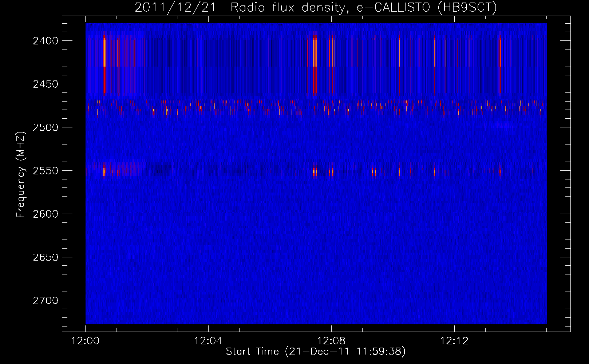Click the 12:12 time tick label
This screenshot has height=364, width=589.
pos(454,341)
